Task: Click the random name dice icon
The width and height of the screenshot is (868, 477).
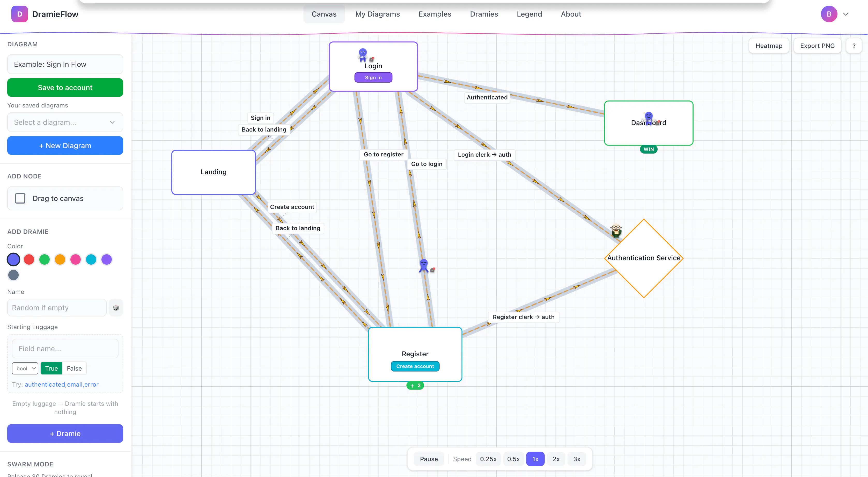Action: 116,307
